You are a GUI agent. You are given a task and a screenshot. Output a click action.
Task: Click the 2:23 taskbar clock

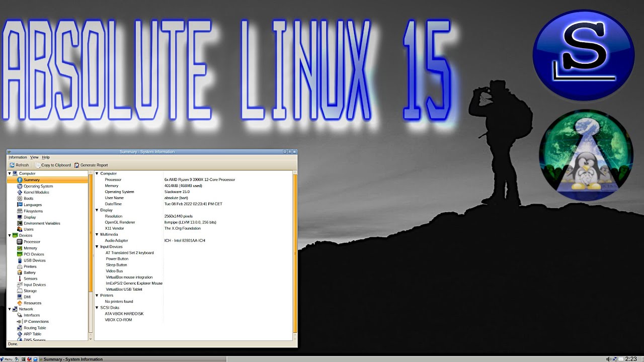631,359
